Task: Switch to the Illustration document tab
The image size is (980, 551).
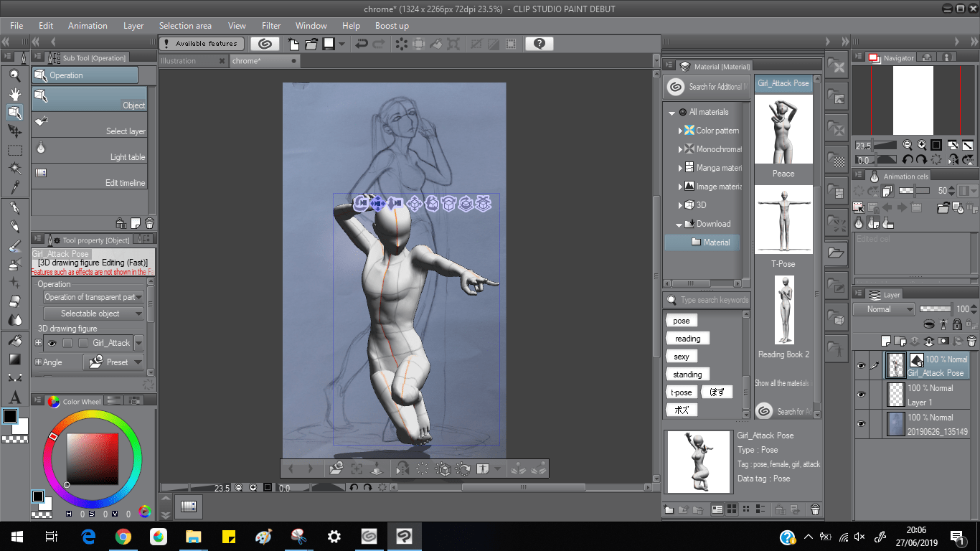Action: (x=179, y=61)
